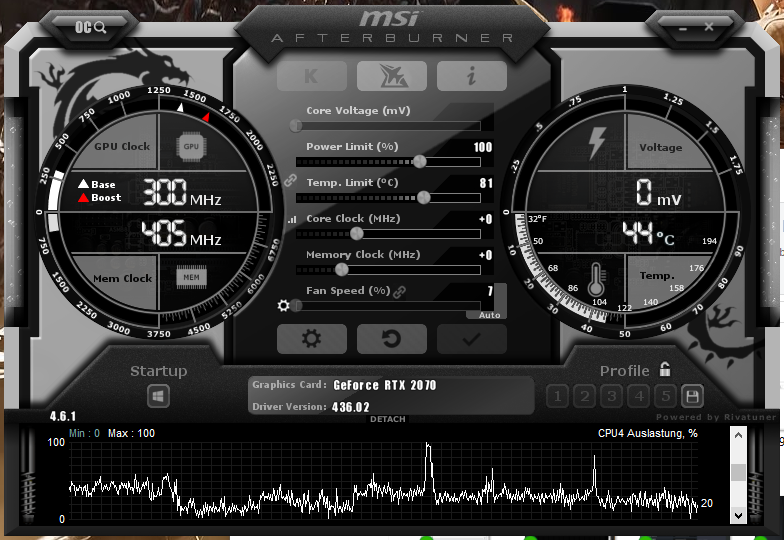
Task: Click the CPU4 Auslastung graph label
Action: [648, 434]
